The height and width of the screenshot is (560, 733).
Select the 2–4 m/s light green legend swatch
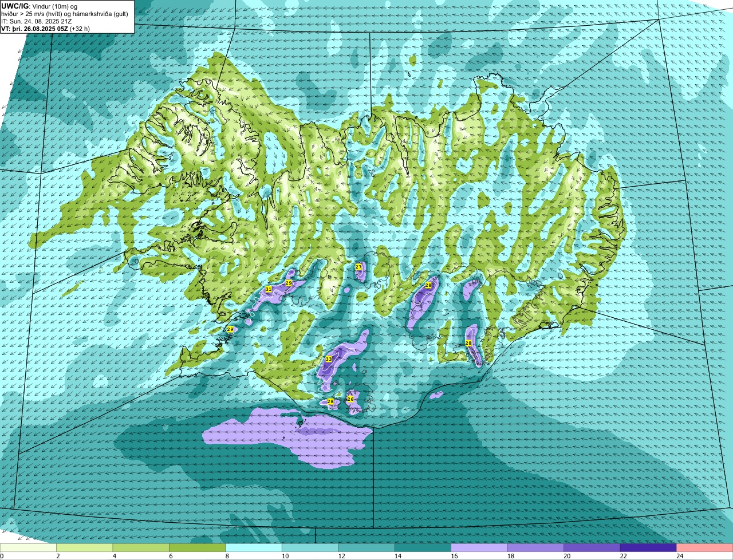click(x=85, y=547)
